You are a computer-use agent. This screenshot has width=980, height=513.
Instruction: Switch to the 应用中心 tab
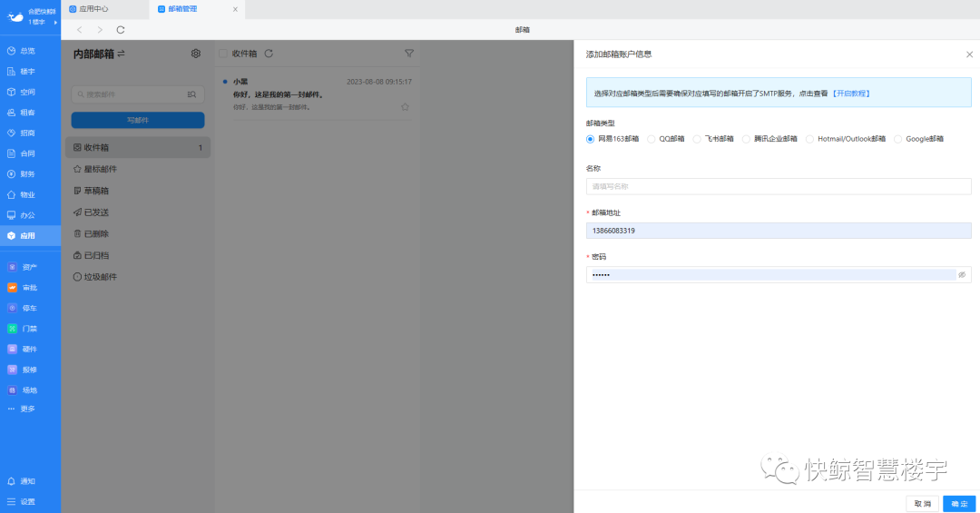93,9
